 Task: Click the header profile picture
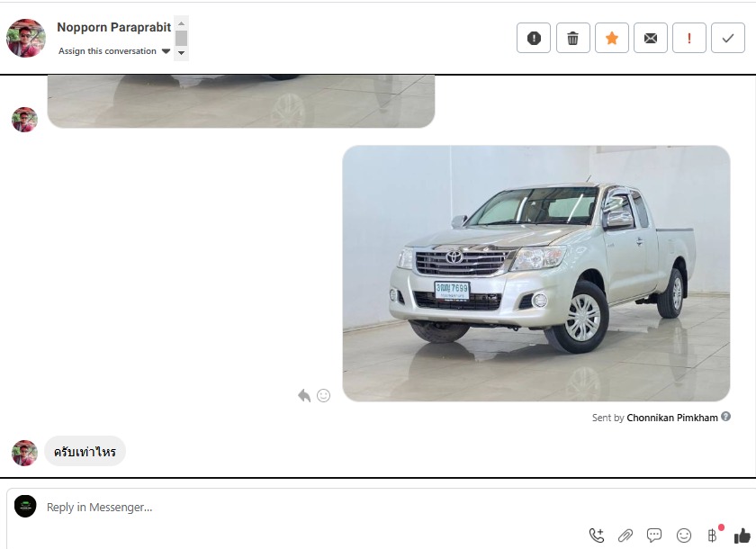pos(26,38)
